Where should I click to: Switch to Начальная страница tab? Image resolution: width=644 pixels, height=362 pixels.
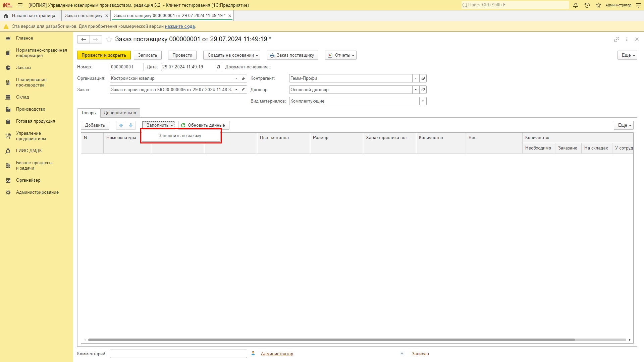pyautogui.click(x=31, y=16)
